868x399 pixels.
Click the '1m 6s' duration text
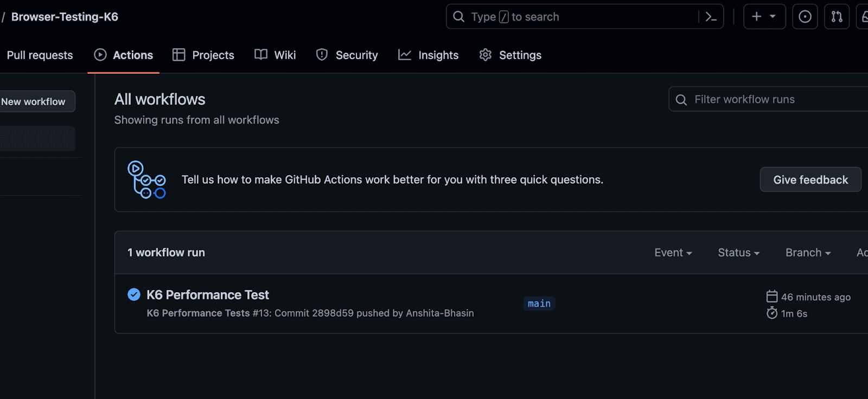(794, 313)
